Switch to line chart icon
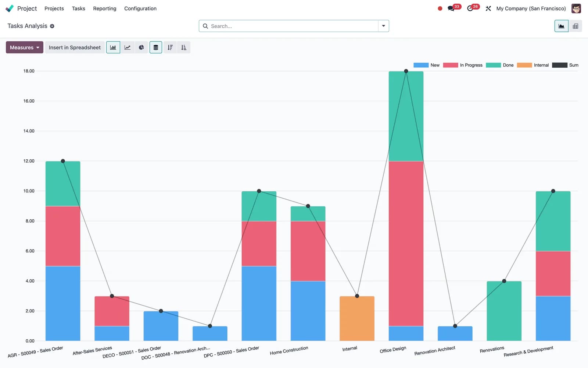The width and height of the screenshot is (588, 368). 128,47
